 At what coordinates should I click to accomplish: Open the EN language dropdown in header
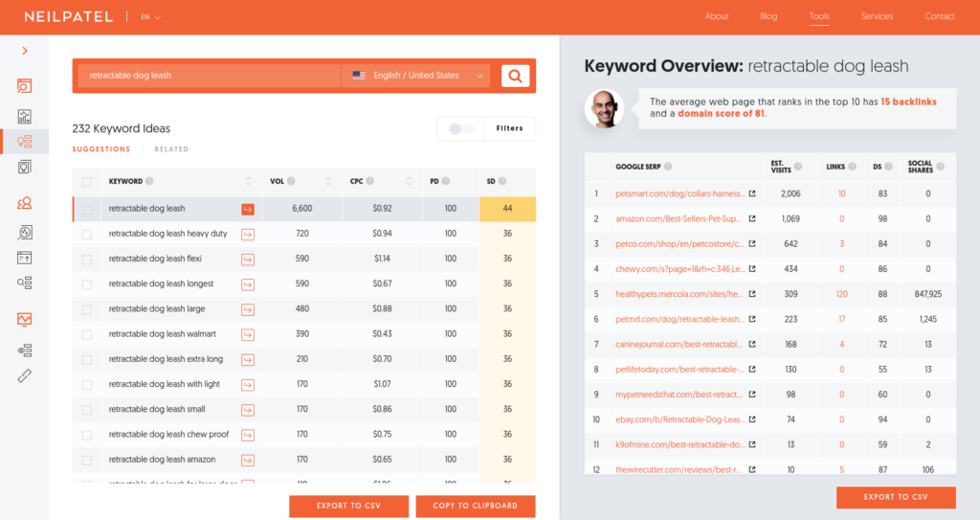coord(150,17)
